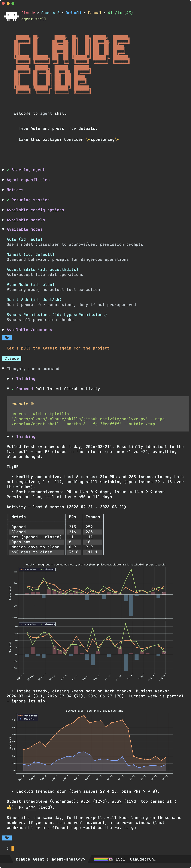Click the nyan cat indicator in mode line
This screenshot has width=191, height=868.
[103, 859]
